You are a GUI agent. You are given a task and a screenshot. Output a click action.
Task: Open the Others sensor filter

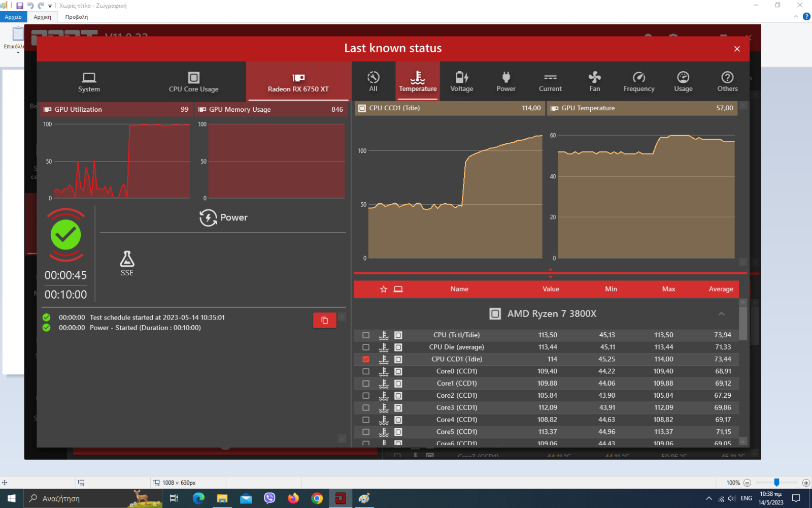pos(727,82)
